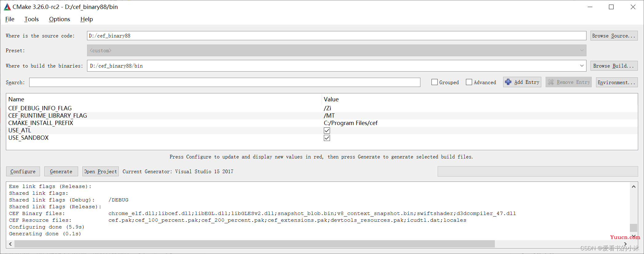
Task: Click the Configure button
Action: 23,171
